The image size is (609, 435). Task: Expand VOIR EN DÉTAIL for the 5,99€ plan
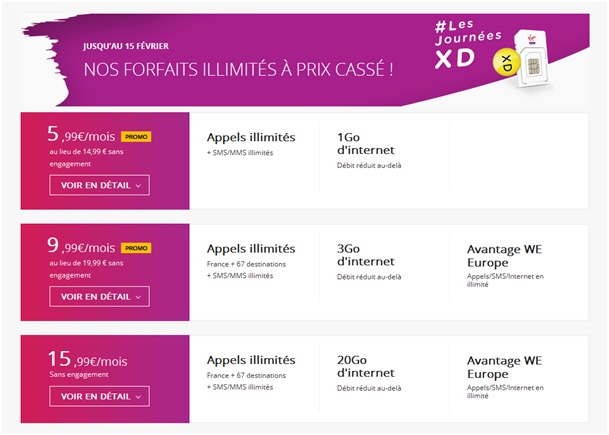[105, 184]
